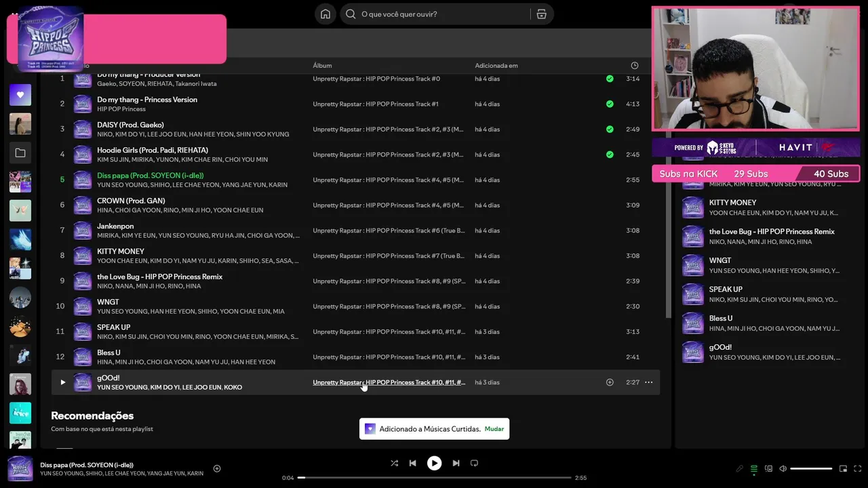Open the miniplayer icon

(x=843, y=468)
